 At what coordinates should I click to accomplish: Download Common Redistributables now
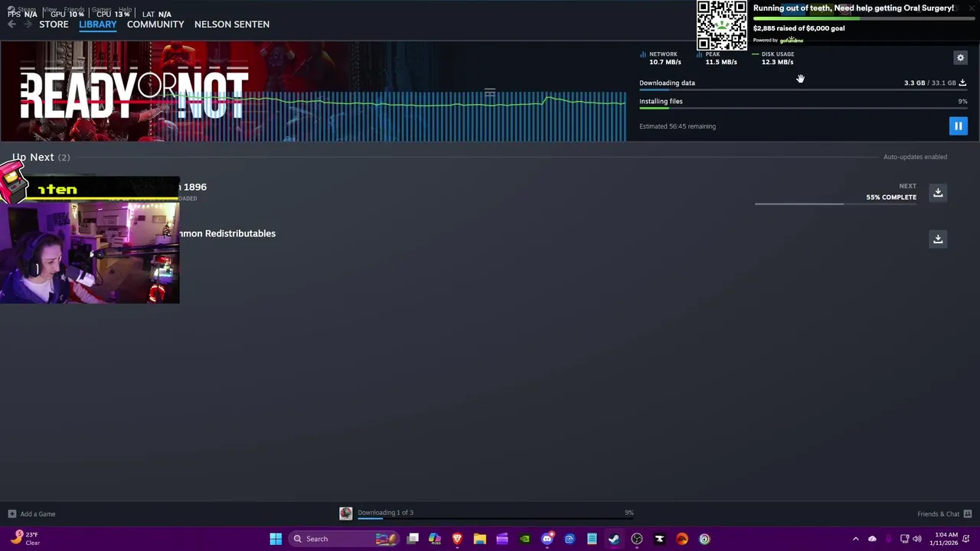click(938, 239)
